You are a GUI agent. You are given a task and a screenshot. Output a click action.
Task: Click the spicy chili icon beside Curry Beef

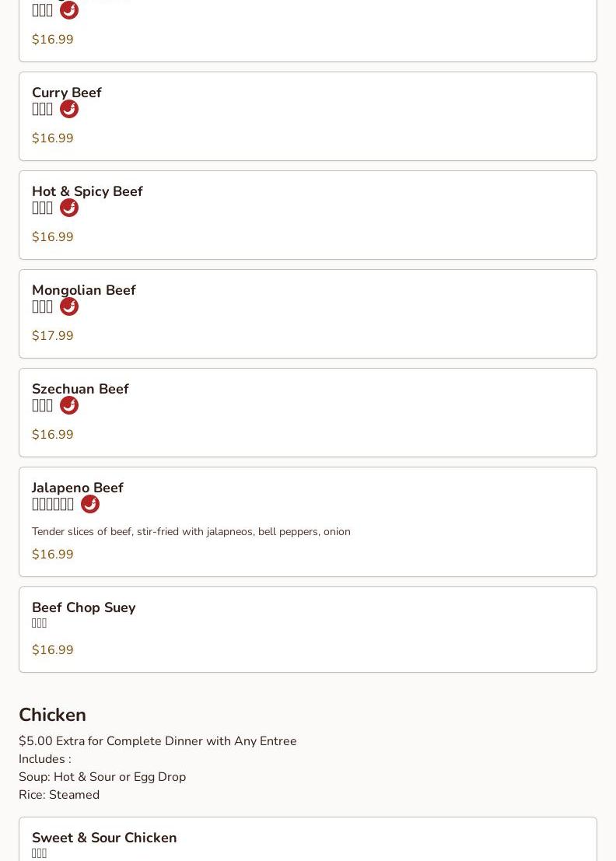coord(69,109)
